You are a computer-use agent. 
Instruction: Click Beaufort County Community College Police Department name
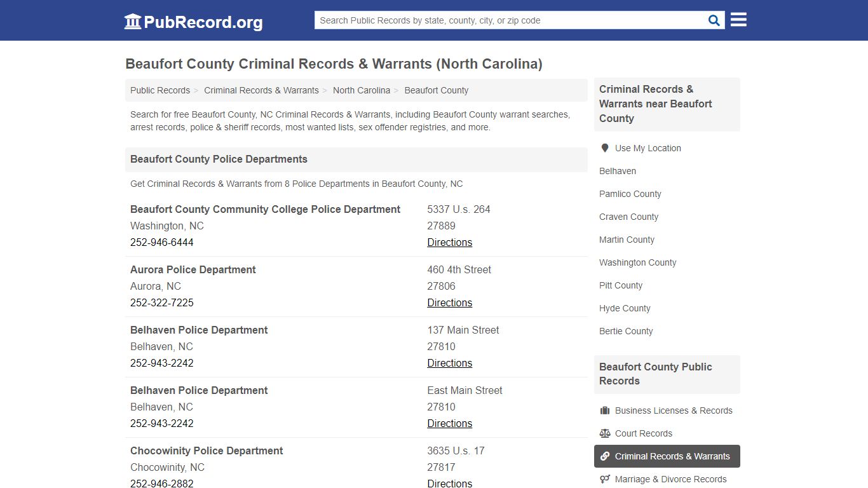click(x=266, y=209)
